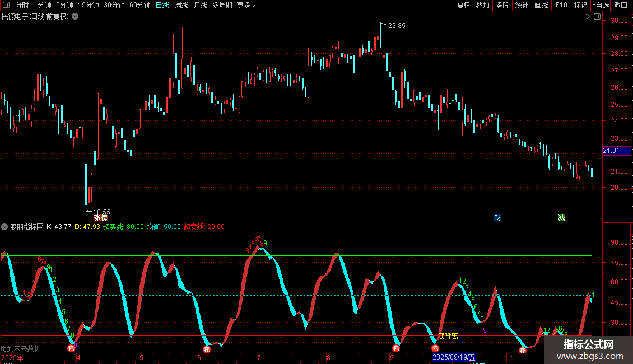Click the 托 signal marker near November
This screenshot has width=633, height=364.
tap(523, 350)
